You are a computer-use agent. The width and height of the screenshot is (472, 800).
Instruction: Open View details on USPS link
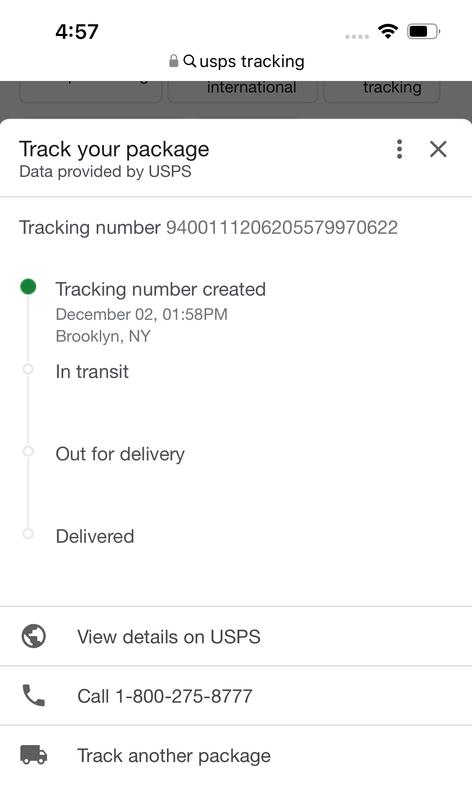(x=236, y=636)
